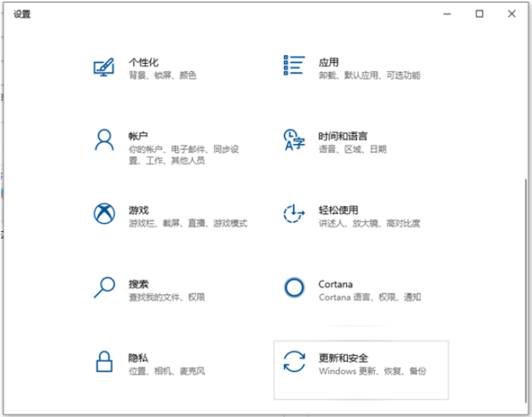Image resolution: width=532 pixels, height=417 pixels.
Task: Click the 时间和语言 clock-character icon
Action: (x=294, y=141)
